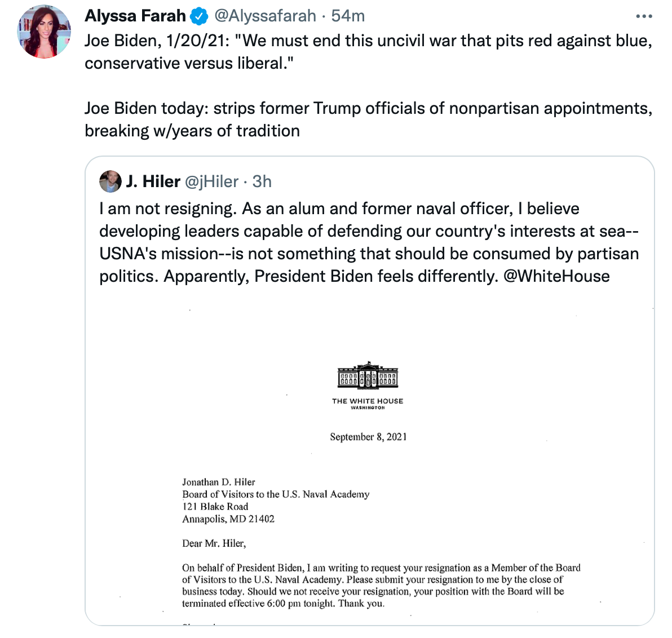Image resolution: width=672 pixels, height=638 pixels.
Task: Click "THE WHITE HOUSE" letterhead text
Action: pos(368,401)
